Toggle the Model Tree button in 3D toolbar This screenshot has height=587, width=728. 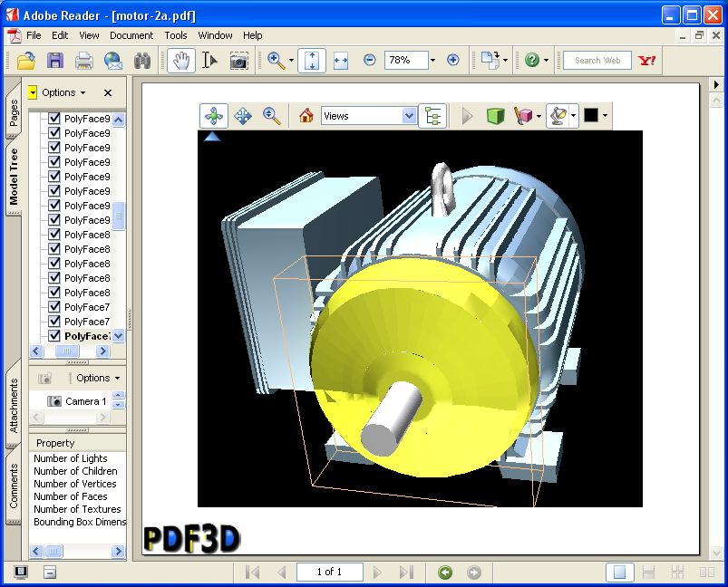[x=432, y=116]
